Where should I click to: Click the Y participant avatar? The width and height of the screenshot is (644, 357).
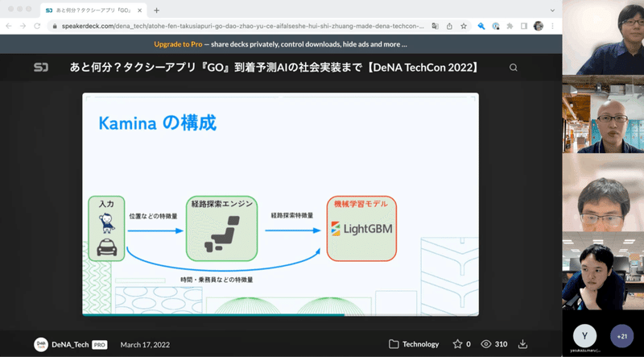tap(584, 336)
